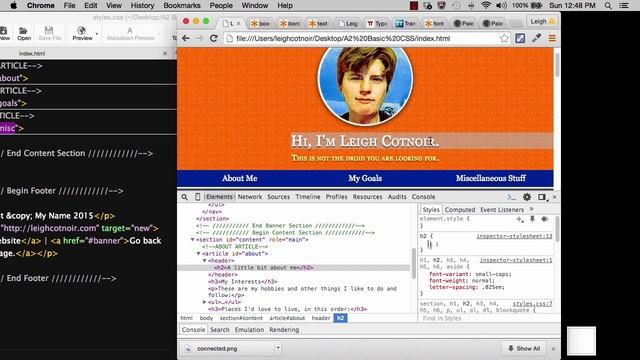Open the Bookmarks menu

182,6
